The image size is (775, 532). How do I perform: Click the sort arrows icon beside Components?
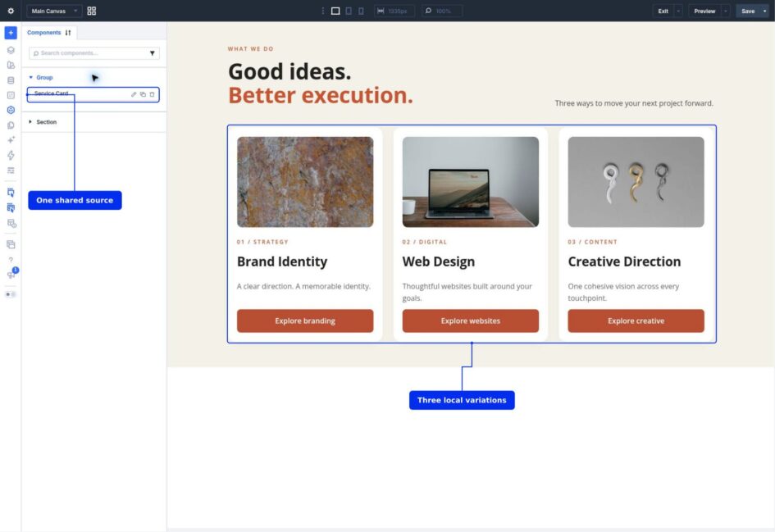coord(68,33)
